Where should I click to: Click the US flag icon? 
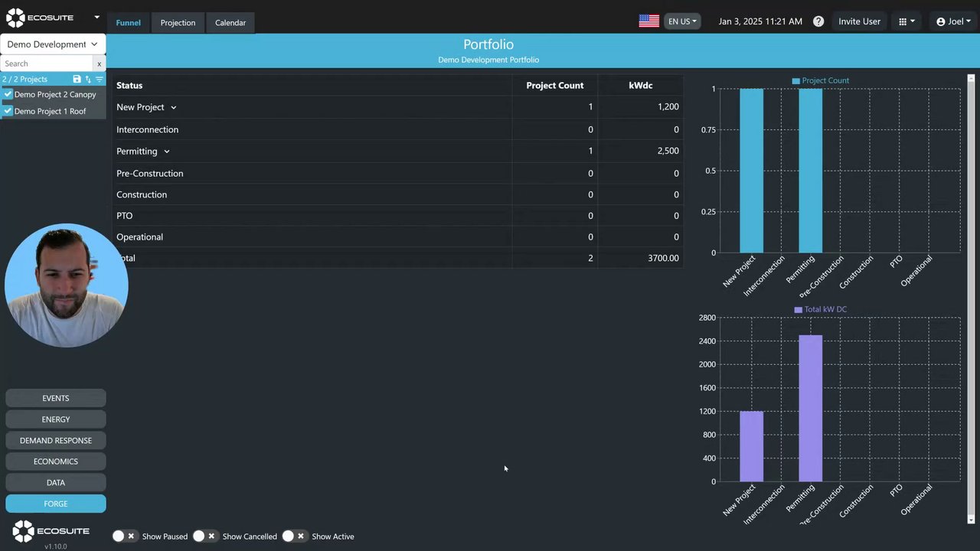[x=648, y=21]
